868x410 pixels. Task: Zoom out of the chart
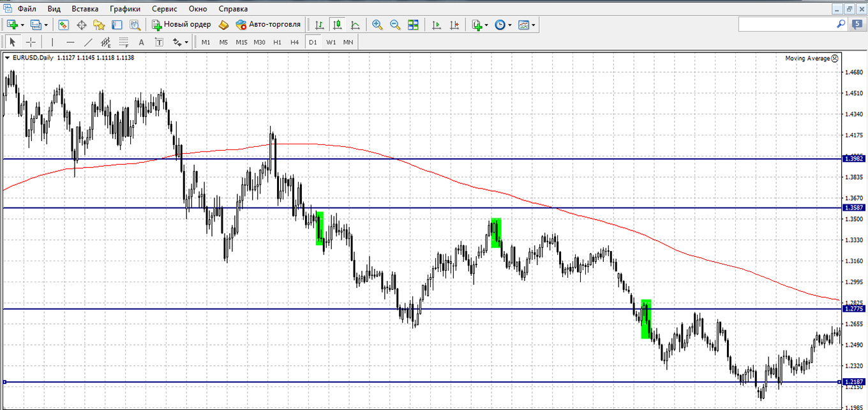395,25
